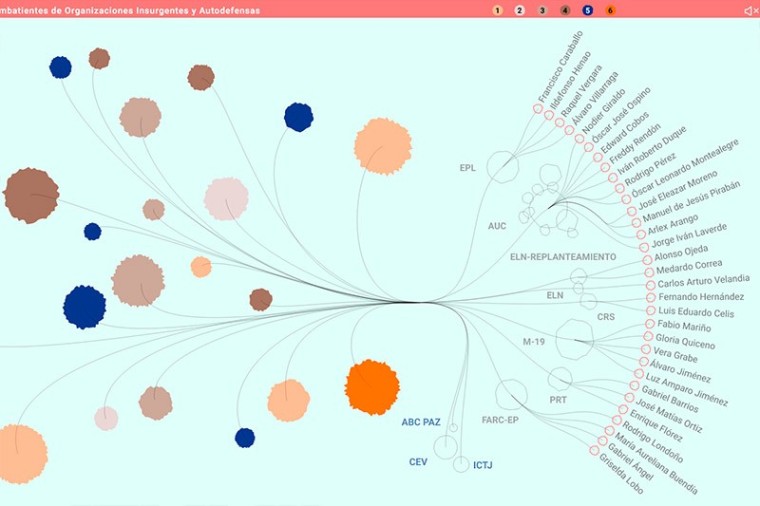Open the José Eleazar Moreno node
Screen dimensions: 760x506
[632, 211]
